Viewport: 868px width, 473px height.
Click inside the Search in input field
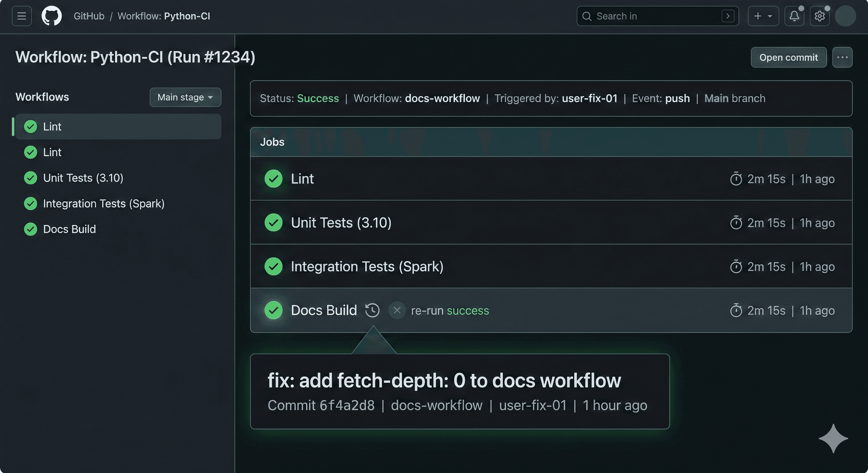[650, 16]
